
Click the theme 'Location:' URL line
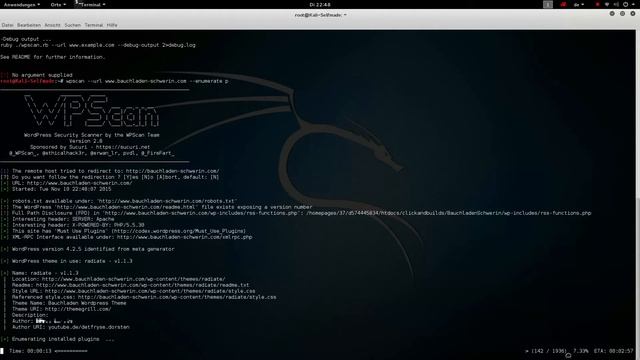coord(118,279)
